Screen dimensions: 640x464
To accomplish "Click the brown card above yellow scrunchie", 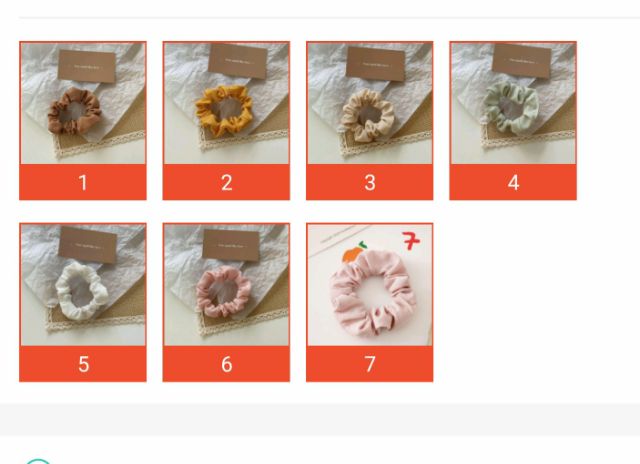I will (x=238, y=61).
